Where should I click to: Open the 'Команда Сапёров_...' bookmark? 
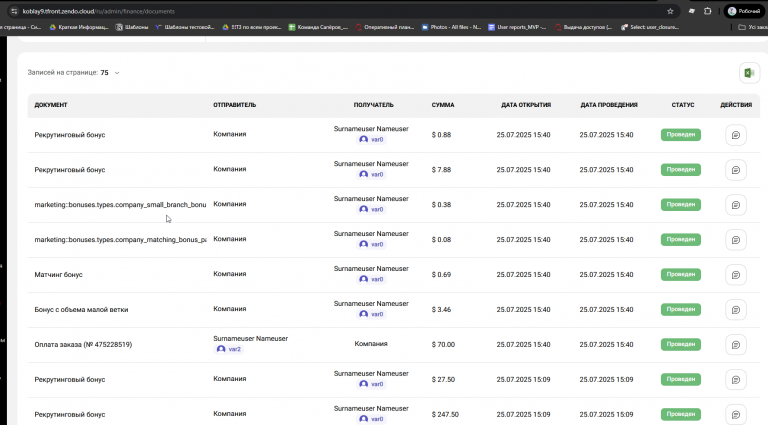coord(318,27)
